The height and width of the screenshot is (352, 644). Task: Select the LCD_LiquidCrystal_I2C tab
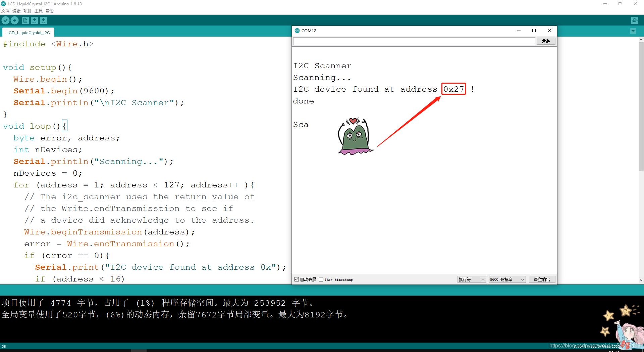tap(28, 32)
